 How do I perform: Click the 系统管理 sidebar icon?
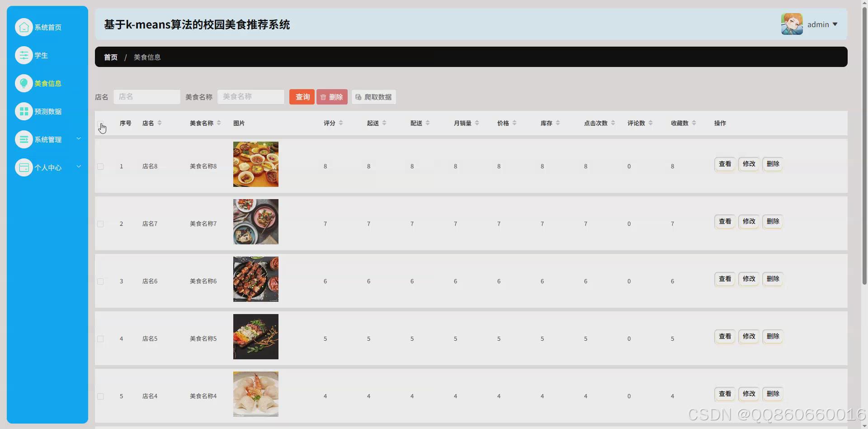(24, 139)
